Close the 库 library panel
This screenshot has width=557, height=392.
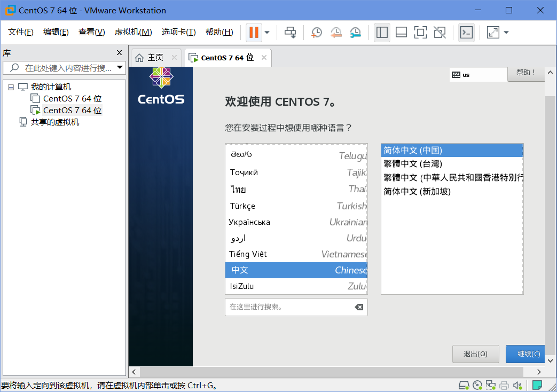(120, 53)
